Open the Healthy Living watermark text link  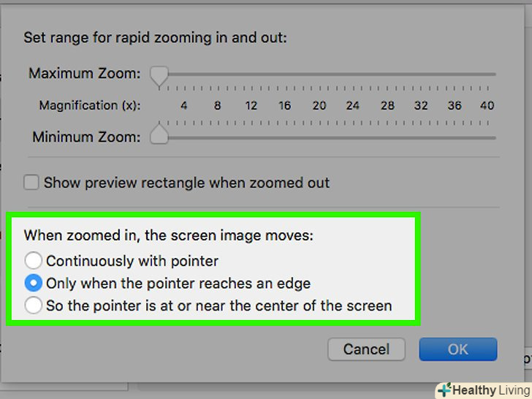coord(489,390)
